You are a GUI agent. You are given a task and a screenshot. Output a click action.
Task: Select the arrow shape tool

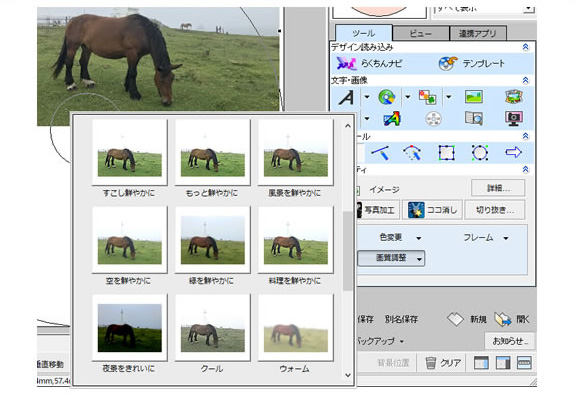click(x=513, y=152)
